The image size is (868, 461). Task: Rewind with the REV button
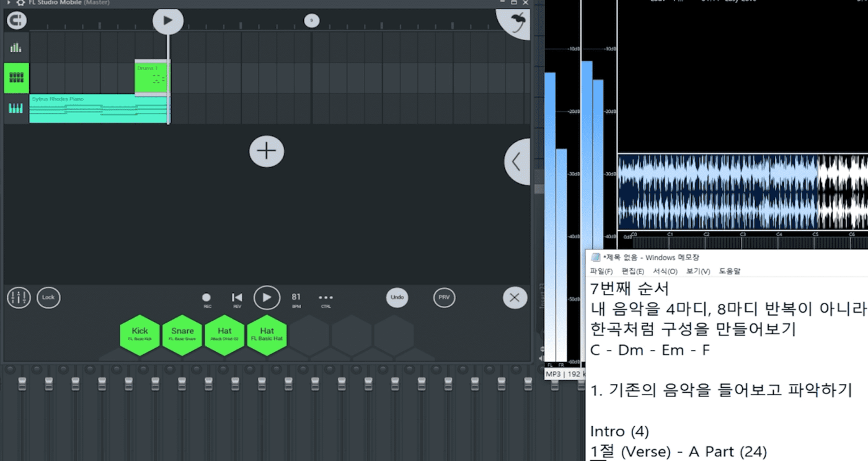tap(237, 300)
